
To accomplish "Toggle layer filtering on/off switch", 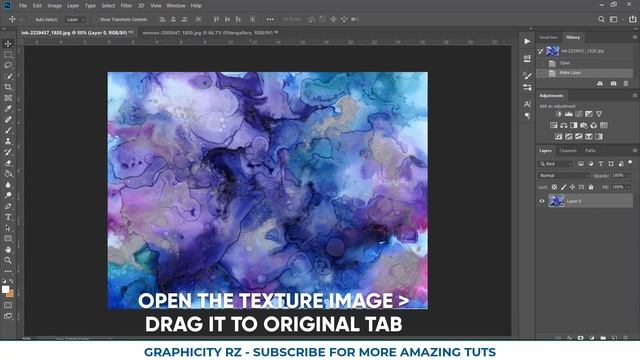I will click(x=630, y=163).
